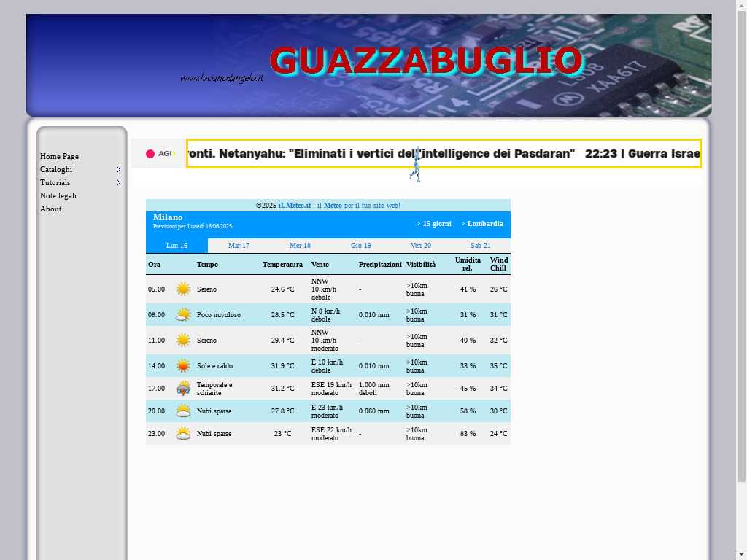
Task: Open the iLMeteo.it link
Action: click(295, 206)
